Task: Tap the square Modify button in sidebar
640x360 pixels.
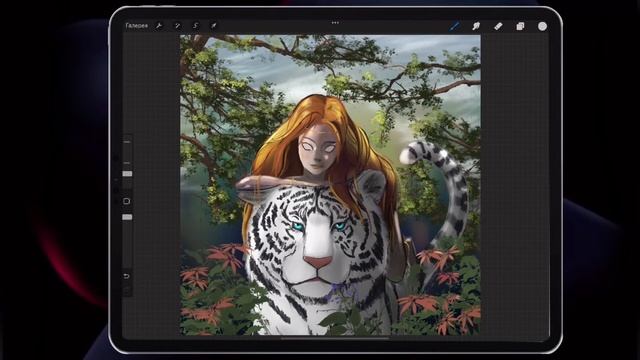Action: [127, 201]
